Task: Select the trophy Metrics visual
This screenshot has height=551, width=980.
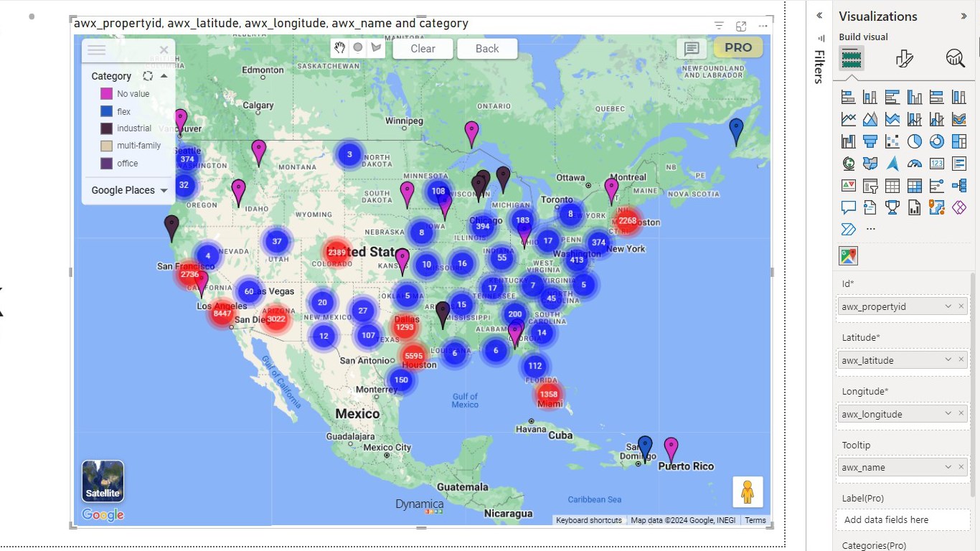Action: (892, 208)
